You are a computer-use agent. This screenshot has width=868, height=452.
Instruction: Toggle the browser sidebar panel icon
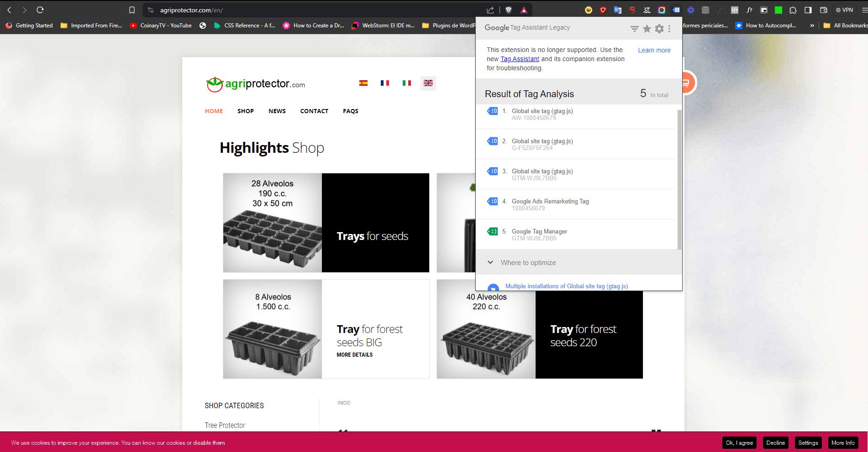pos(808,10)
